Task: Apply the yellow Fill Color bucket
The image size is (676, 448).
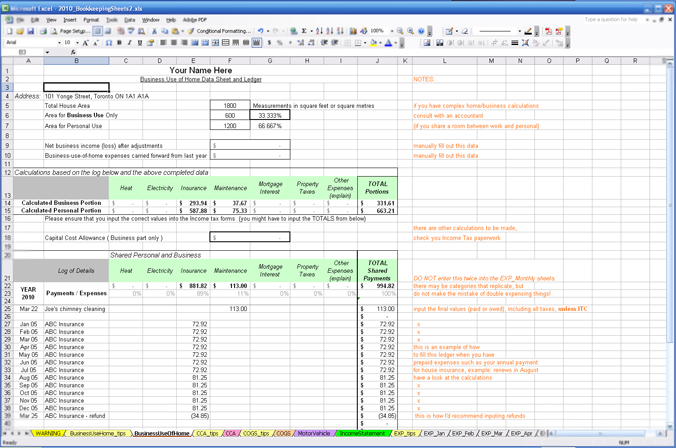Action: coord(373,43)
